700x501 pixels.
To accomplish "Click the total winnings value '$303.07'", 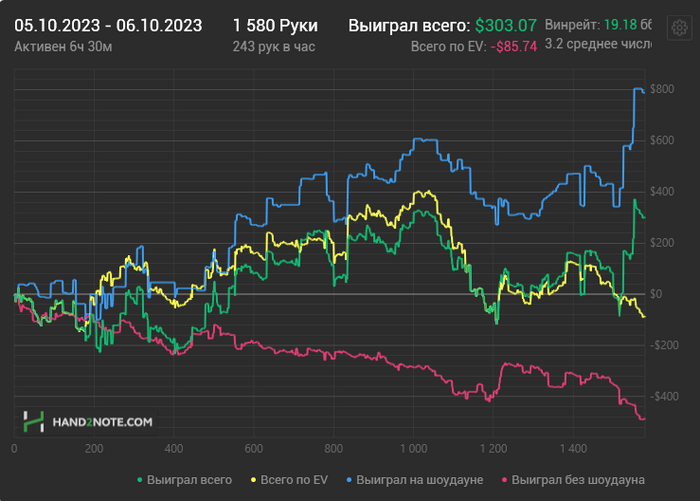I will click(506, 25).
